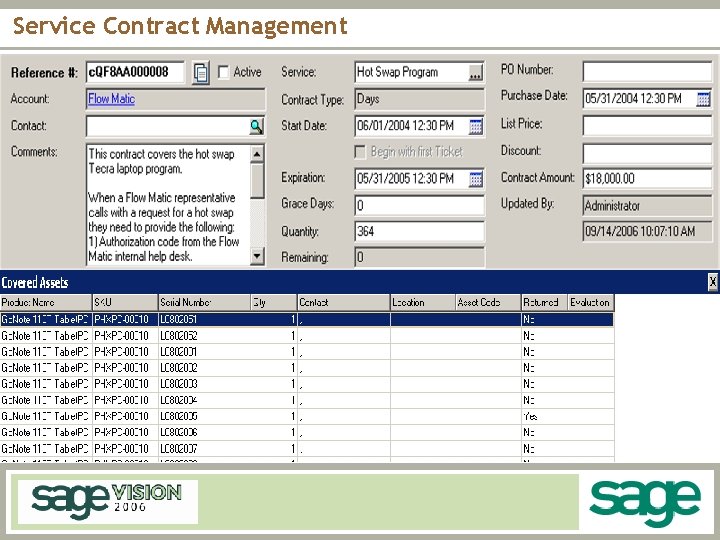This screenshot has width=720, height=540.
Task: Click the Remaining field
Action: (x=420, y=257)
